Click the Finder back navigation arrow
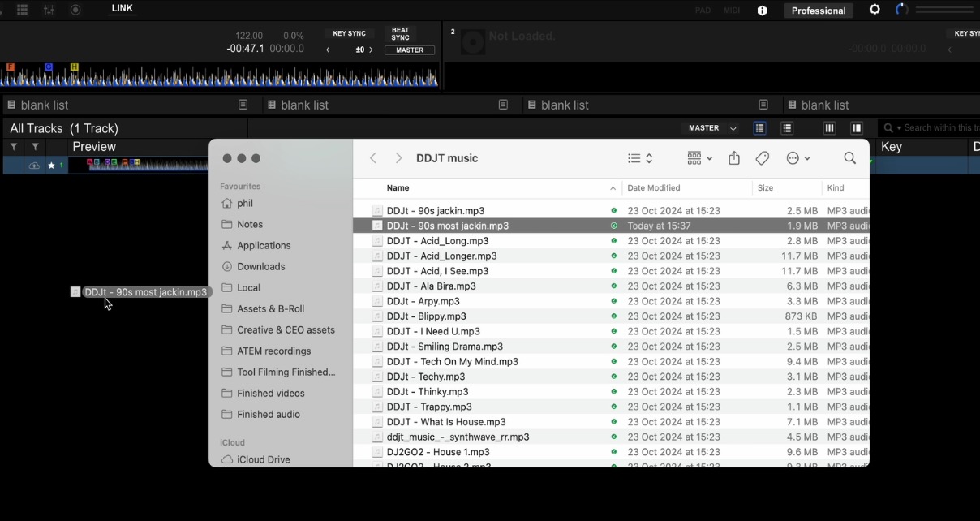980x521 pixels. point(373,157)
